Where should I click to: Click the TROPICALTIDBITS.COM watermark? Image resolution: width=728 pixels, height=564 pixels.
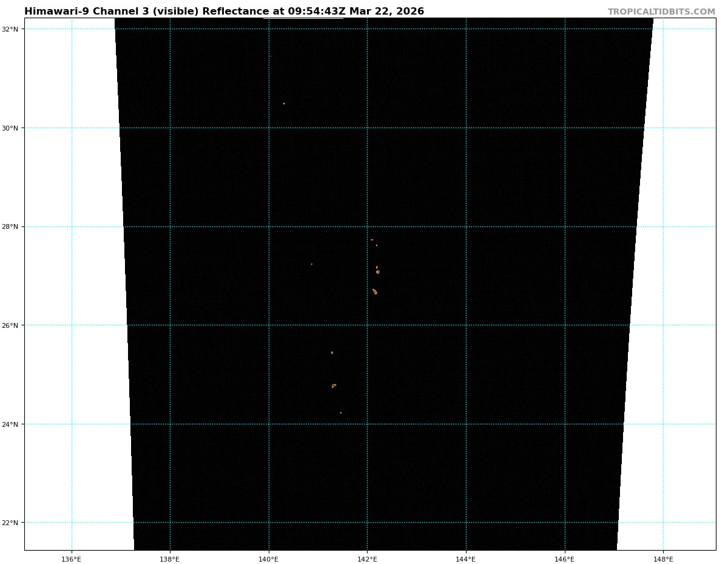(x=661, y=12)
